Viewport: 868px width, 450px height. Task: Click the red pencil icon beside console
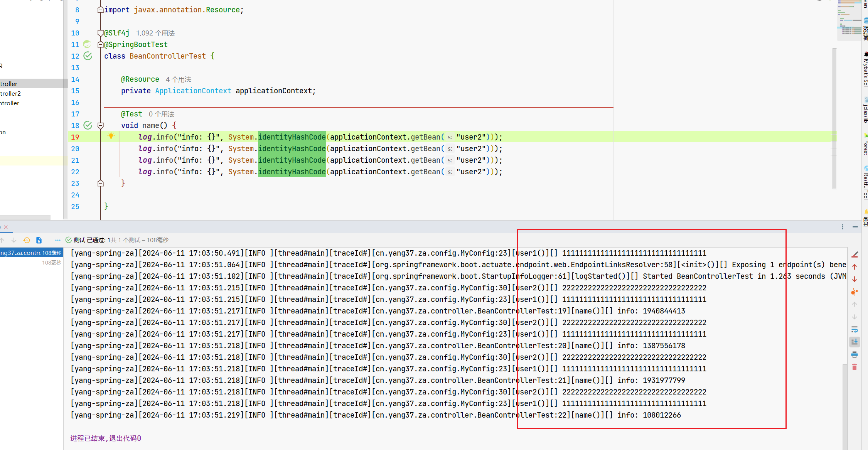click(855, 254)
